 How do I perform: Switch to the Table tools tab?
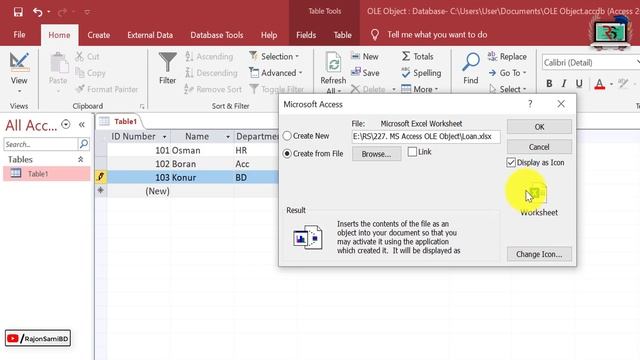click(342, 35)
